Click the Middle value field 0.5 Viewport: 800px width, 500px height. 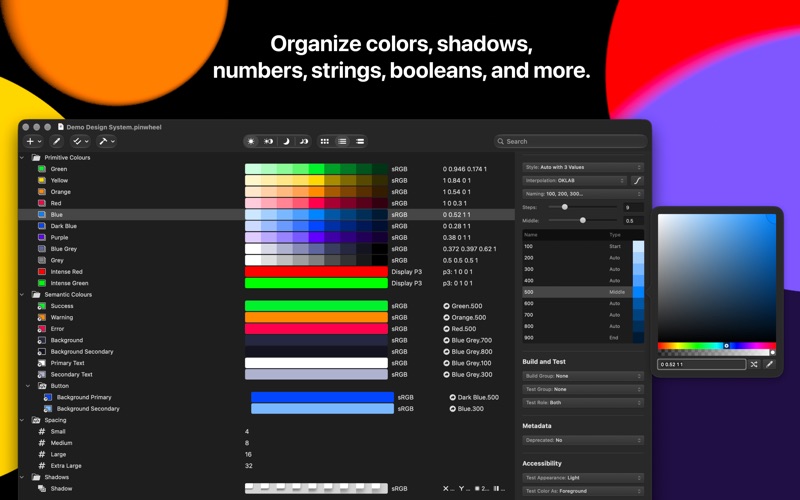tap(633, 220)
